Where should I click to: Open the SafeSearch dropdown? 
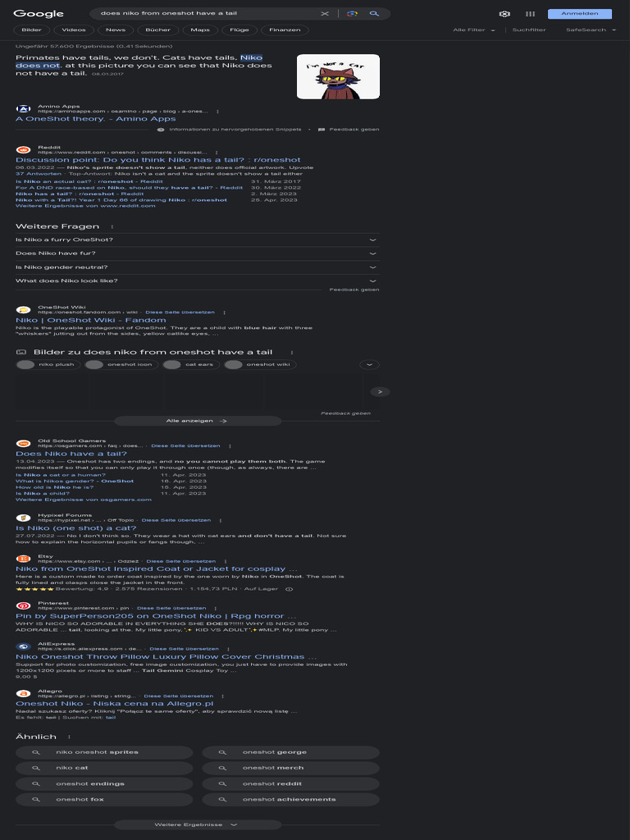tap(591, 30)
